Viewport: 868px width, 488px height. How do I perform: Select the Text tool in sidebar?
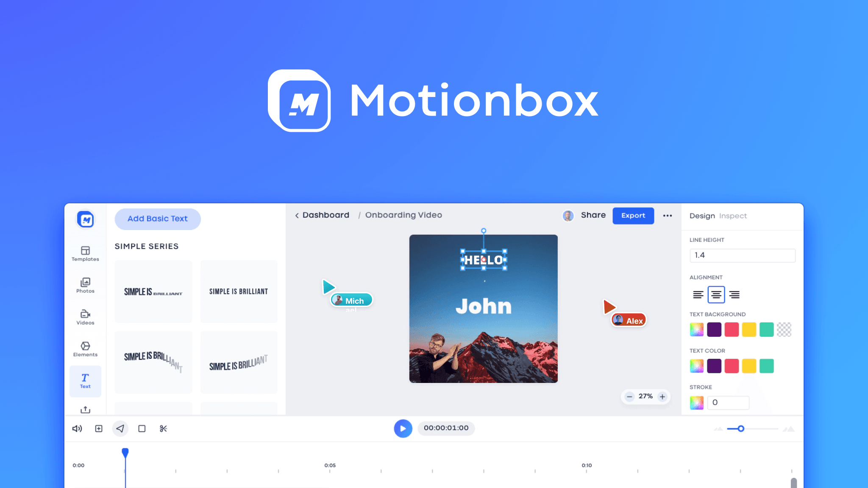85,380
